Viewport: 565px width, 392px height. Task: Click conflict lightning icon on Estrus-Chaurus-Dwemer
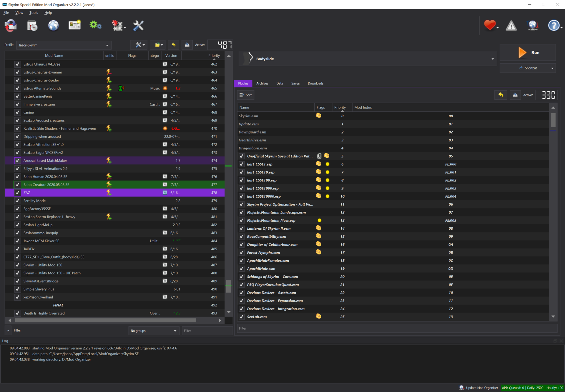click(109, 72)
